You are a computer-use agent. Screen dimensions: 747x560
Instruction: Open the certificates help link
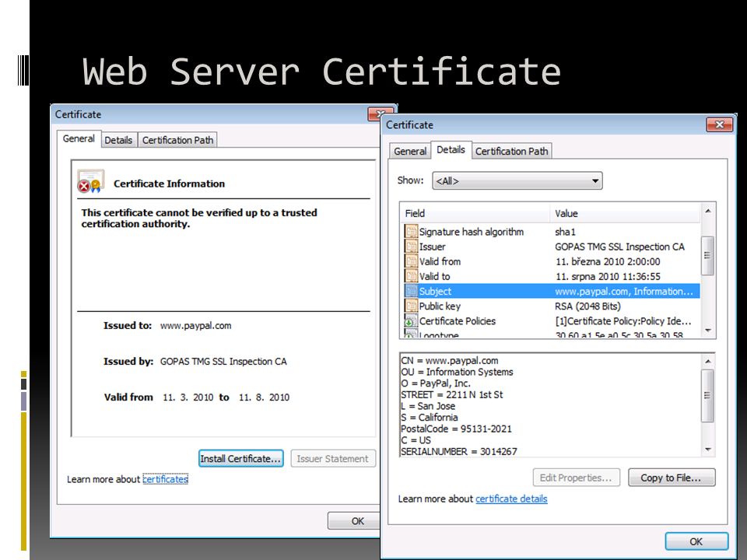tap(165, 479)
